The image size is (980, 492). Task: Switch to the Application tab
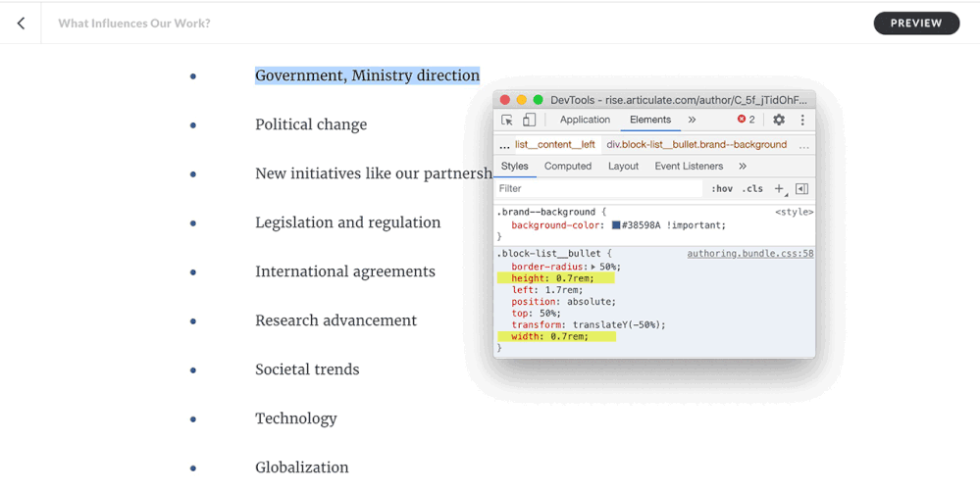click(585, 120)
